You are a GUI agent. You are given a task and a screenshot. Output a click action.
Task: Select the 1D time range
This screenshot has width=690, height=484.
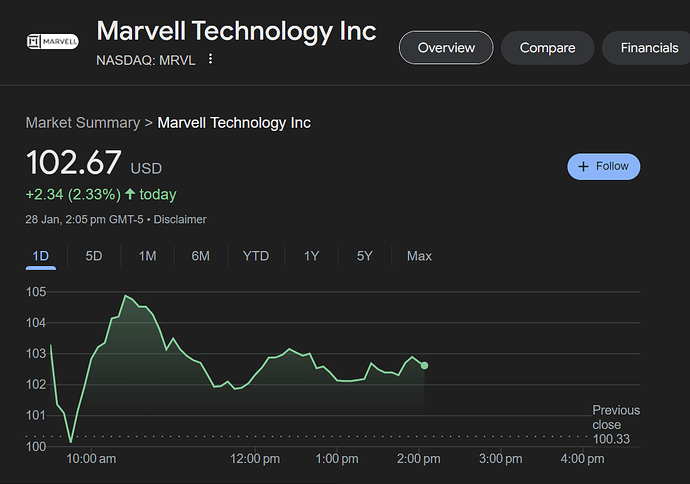tap(41, 256)
